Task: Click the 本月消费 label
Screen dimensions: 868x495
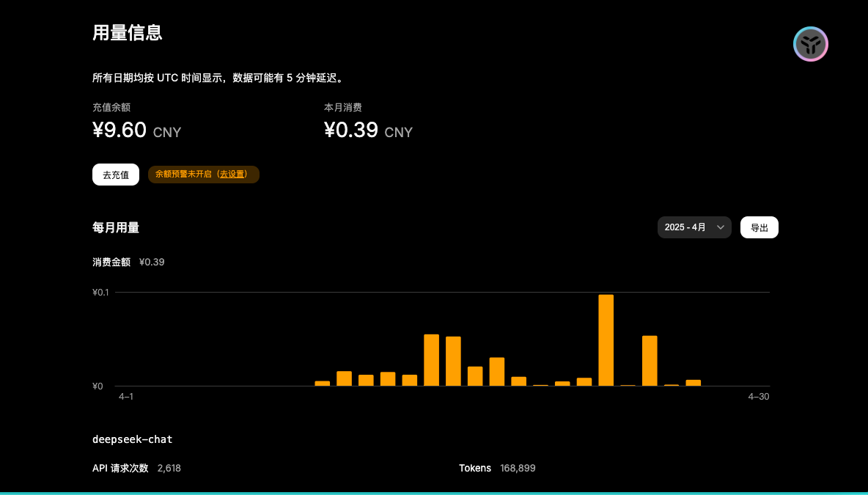Action: click(342, 107)
